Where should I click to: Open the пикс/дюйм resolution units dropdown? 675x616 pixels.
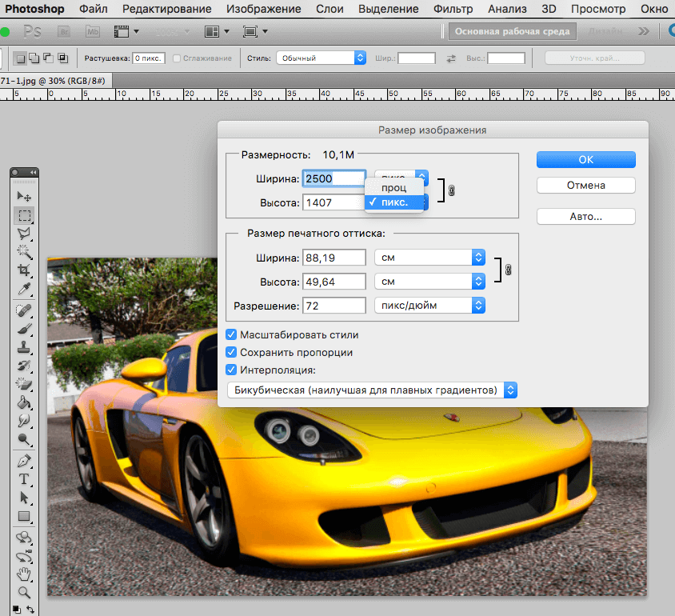pos(429,306)
